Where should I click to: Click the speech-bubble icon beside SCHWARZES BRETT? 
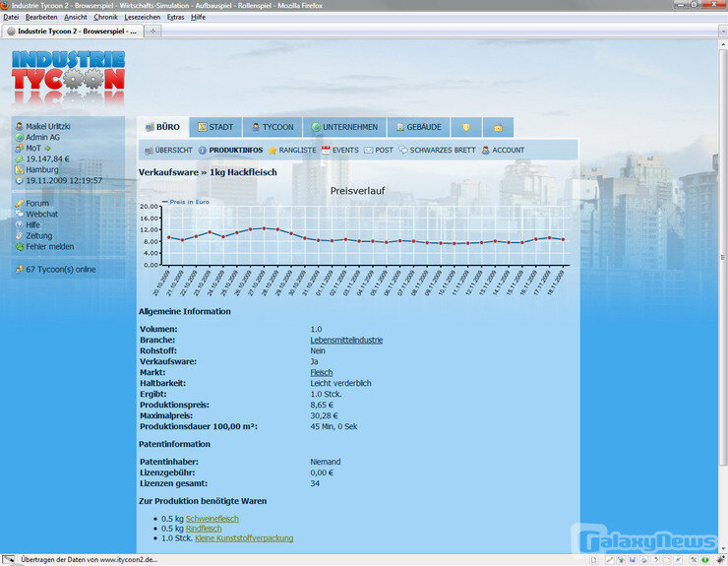point(403,150)
